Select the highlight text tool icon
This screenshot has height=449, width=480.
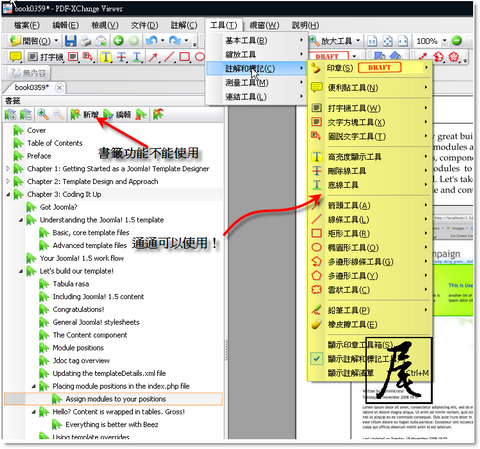106,57
